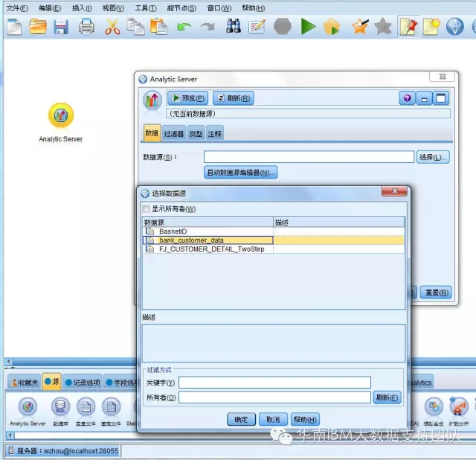
Task: Click the new comment note icon
Action: click(431, 27)
